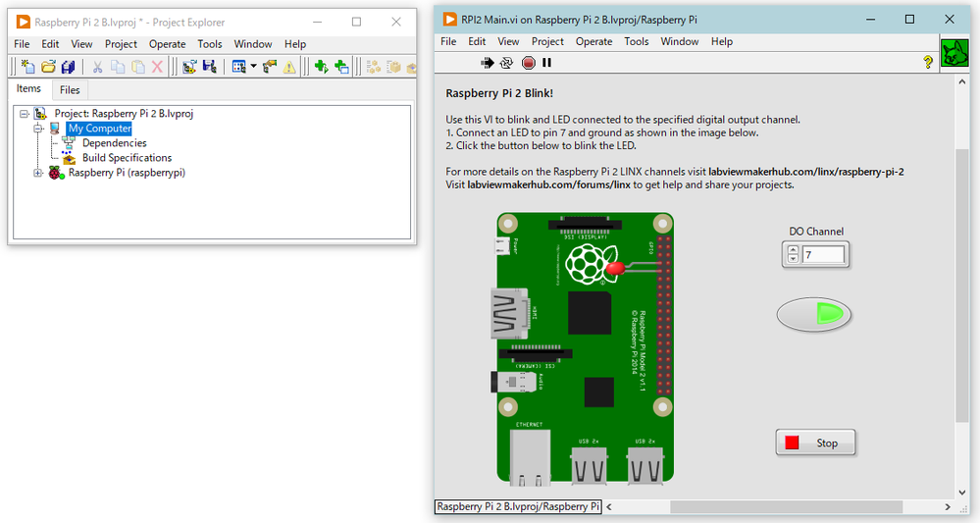The width and height of the screenshot is (980, 523).
Task: Click the horizontal scrollbar in RPI2 Main.vi
Action: point(786,506)
